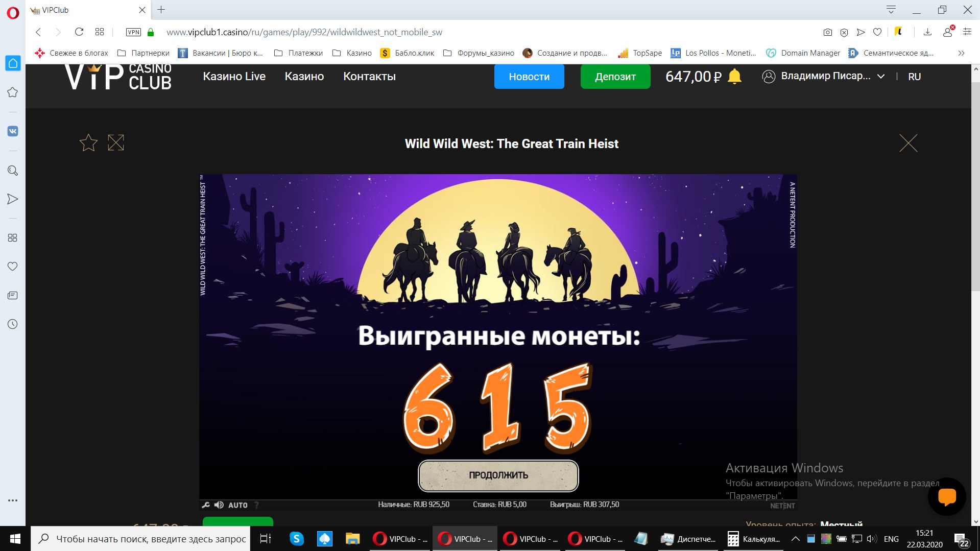Toggle AUTO play in the game bar
The width and height of the screenshot is (980, 551).
pos(238,505)
